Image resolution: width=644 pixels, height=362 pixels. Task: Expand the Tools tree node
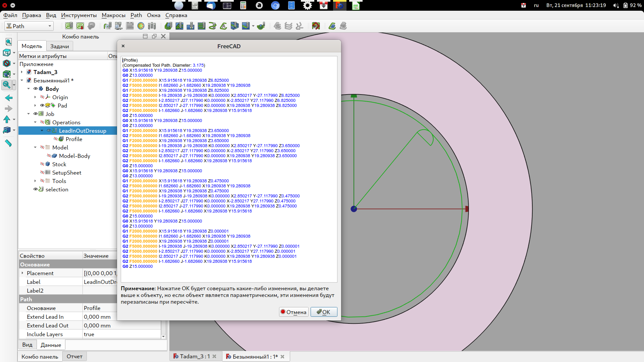pyautogui.click(x=35, y=181)
